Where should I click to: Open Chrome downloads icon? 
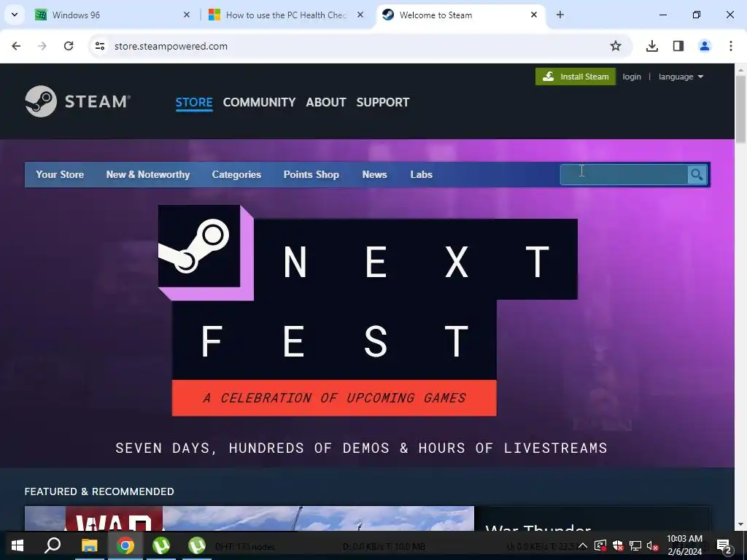click(651, 46)
